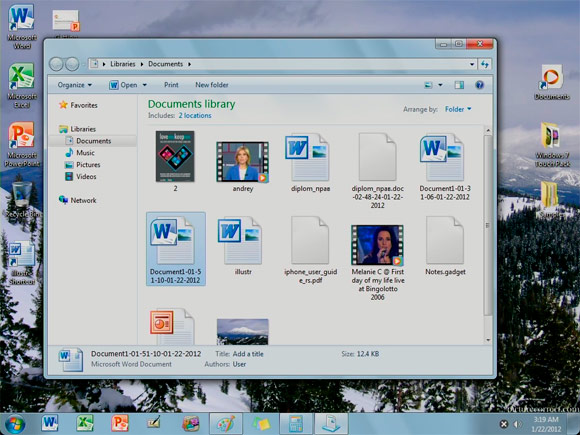This screenshot has width=580, height=435.
Task: Click Libraries in the address path
Action: click(x=122, y=64)
